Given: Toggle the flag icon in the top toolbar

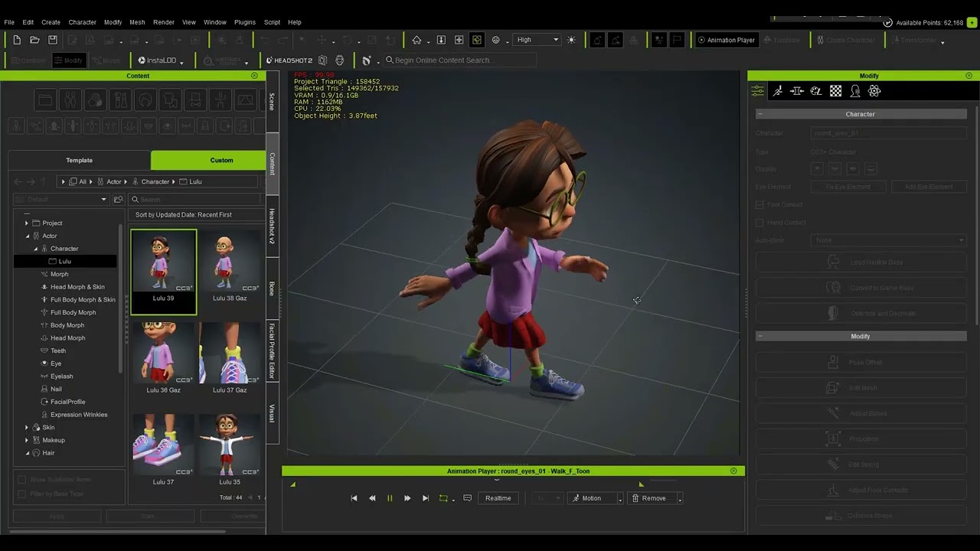Looking at the screenshot, I should click(x=677, y=40).
